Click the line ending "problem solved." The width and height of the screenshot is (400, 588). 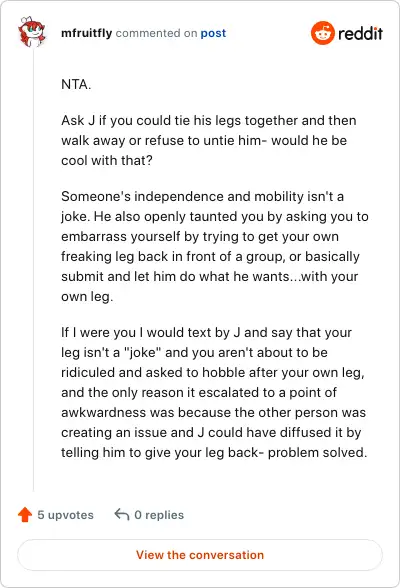214,453
